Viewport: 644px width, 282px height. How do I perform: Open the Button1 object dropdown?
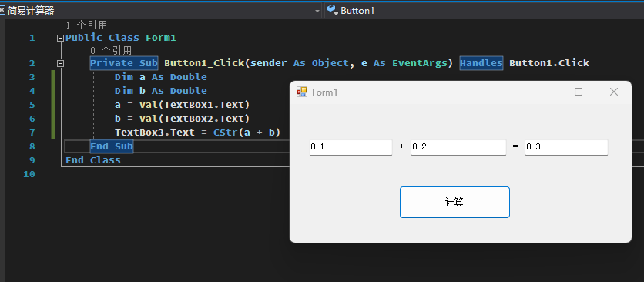click(485, 10)
